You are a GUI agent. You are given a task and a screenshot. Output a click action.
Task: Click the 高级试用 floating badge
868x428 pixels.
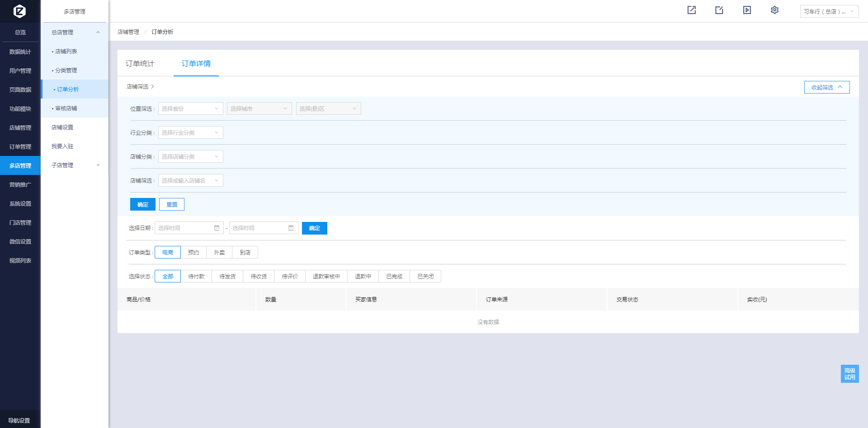point(849,374)
